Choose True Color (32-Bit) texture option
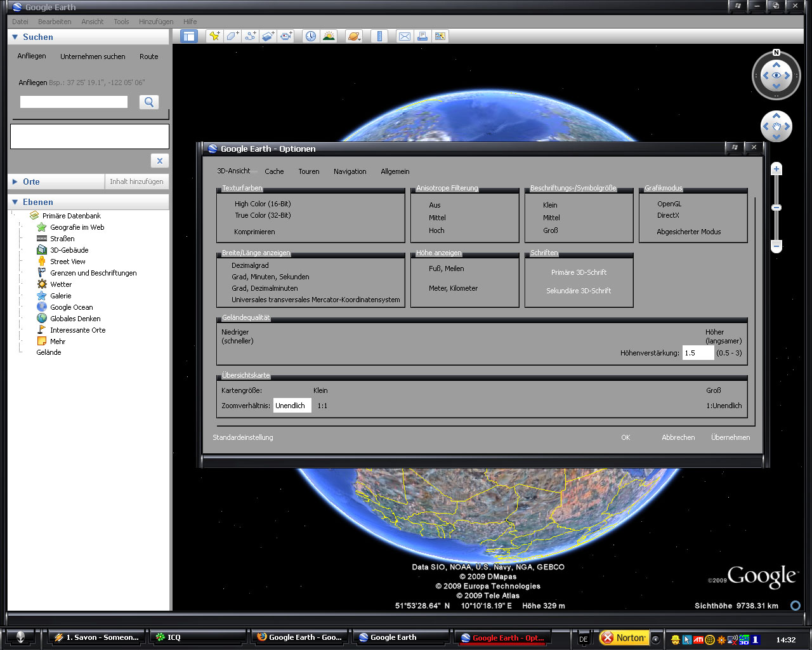812x650 pixels. point(263,215)
